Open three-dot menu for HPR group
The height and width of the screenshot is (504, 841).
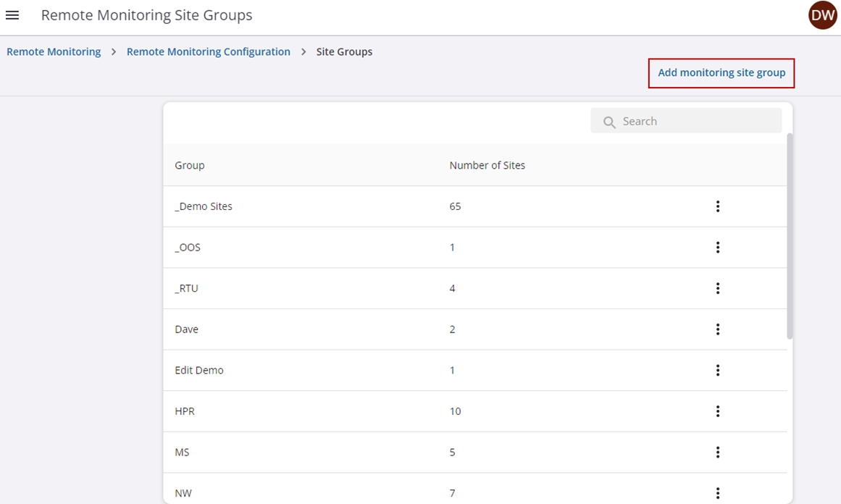(x=717, y=411)
